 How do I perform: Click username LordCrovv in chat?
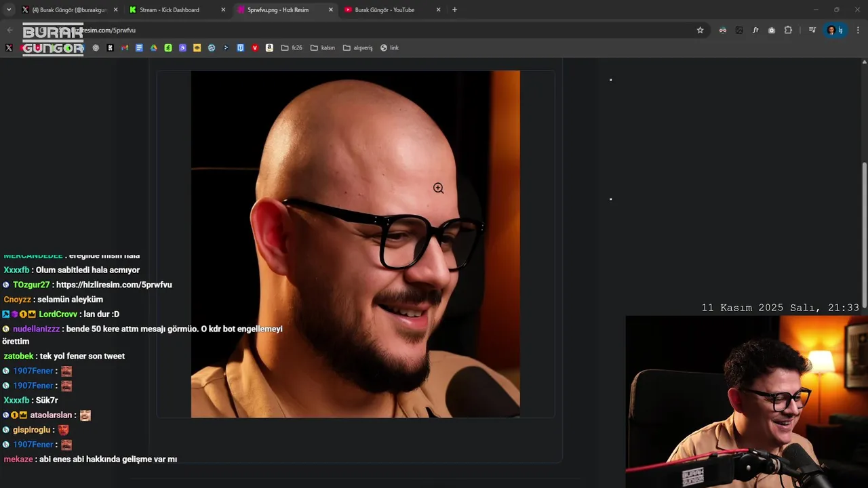click(x=58, y=314)
